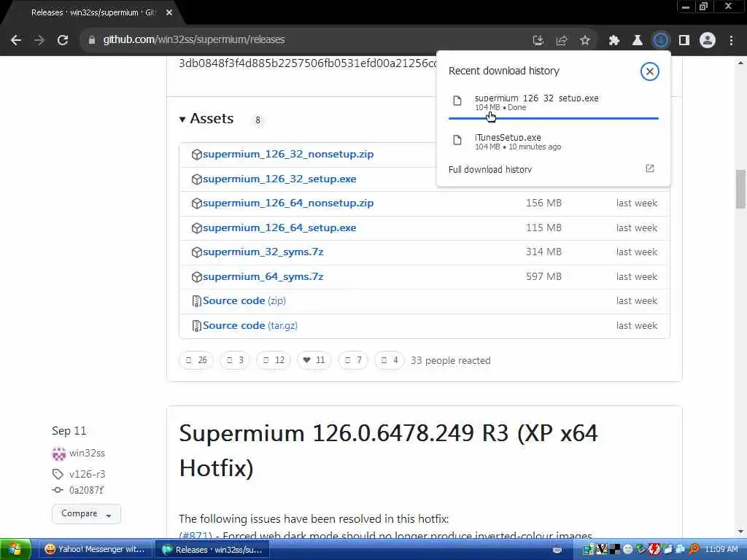Toggle the reaction with count 4

click(390, 360)
